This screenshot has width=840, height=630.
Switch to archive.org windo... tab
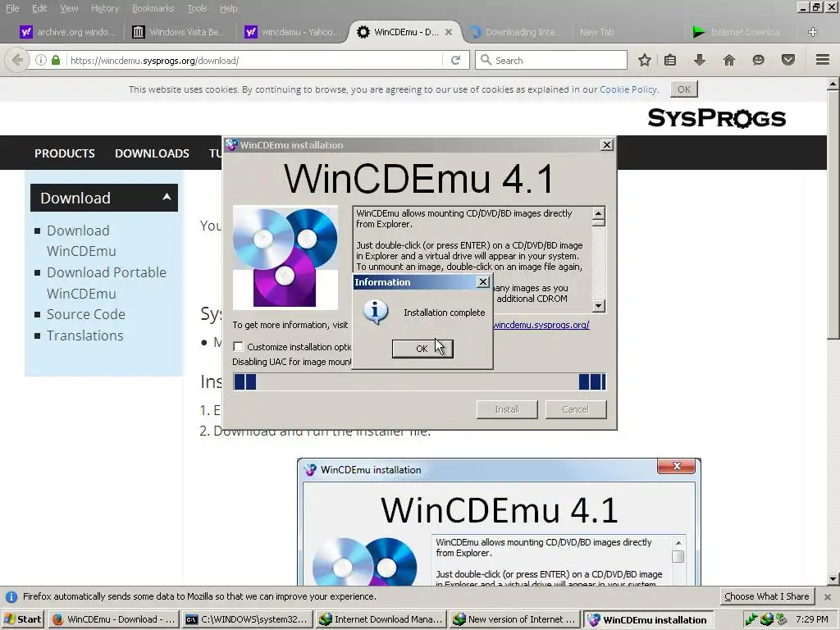(67, 32)
